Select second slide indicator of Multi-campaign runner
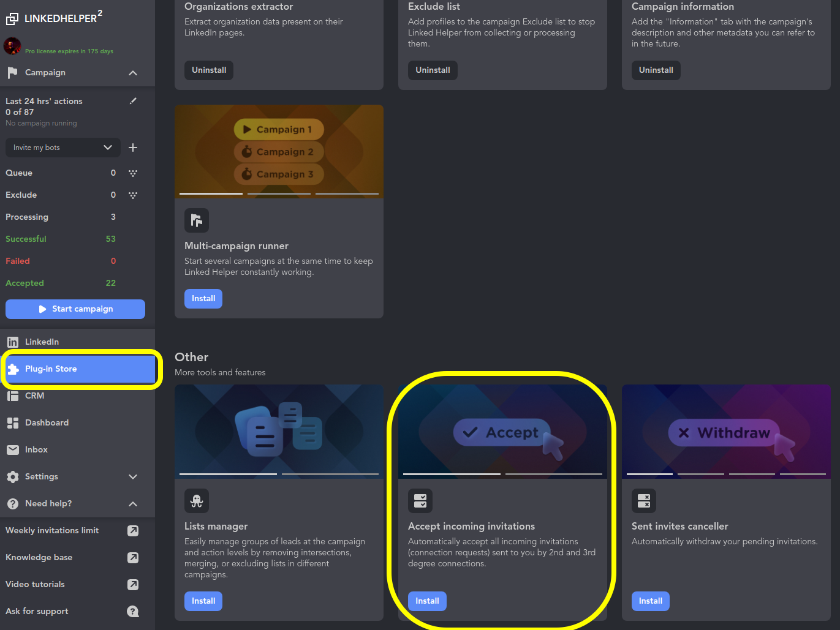 pos(279,194)
